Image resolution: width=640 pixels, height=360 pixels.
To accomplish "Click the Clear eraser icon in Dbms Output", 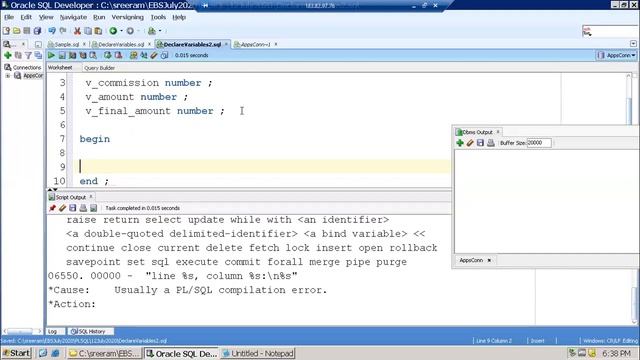I will [470, 143].
